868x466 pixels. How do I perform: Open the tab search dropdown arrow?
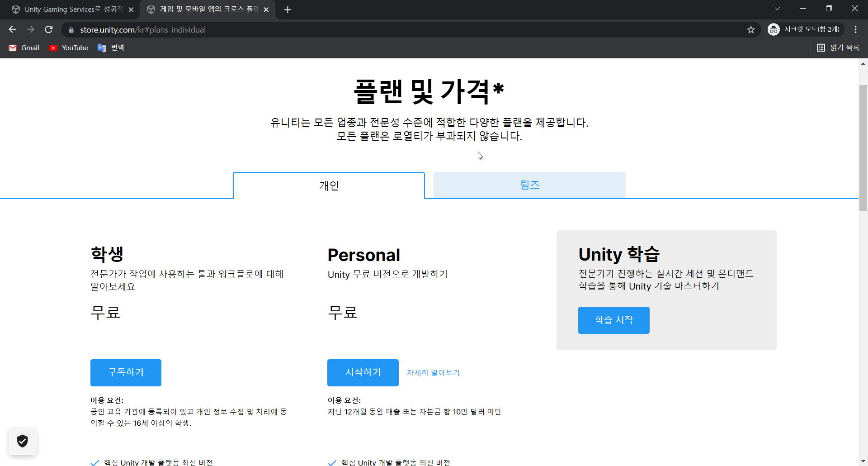click(777, 9)
